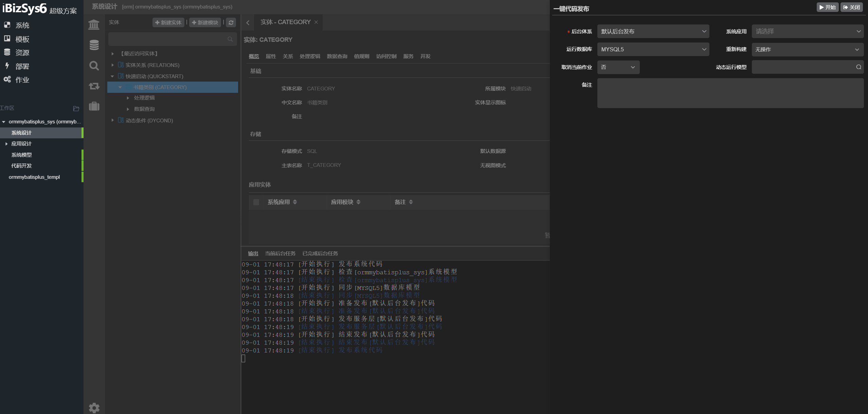Open the 部署 navigation item
868x414 pixels.
click(x=16, y=66)
